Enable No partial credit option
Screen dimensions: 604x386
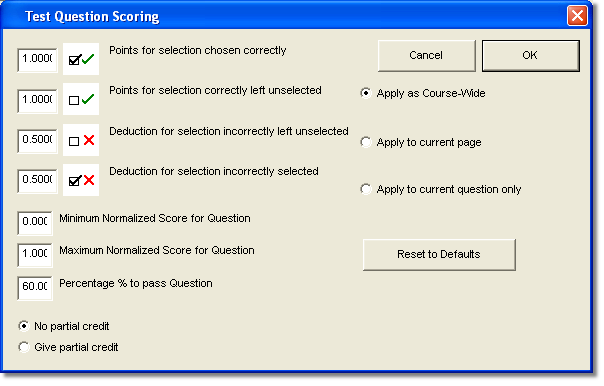pyautogui.click(x=64, y=326)
